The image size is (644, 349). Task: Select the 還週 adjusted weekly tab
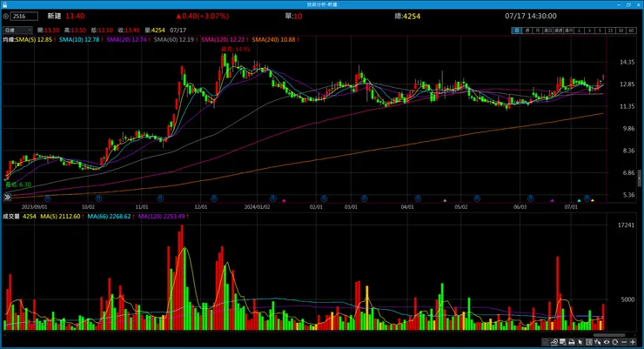[559, 30]
